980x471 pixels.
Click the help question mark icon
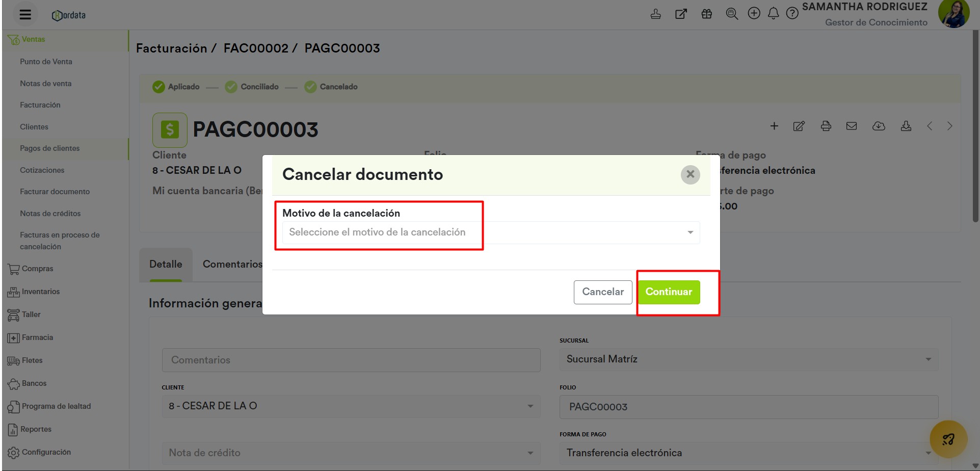click(x=792, y=13)
